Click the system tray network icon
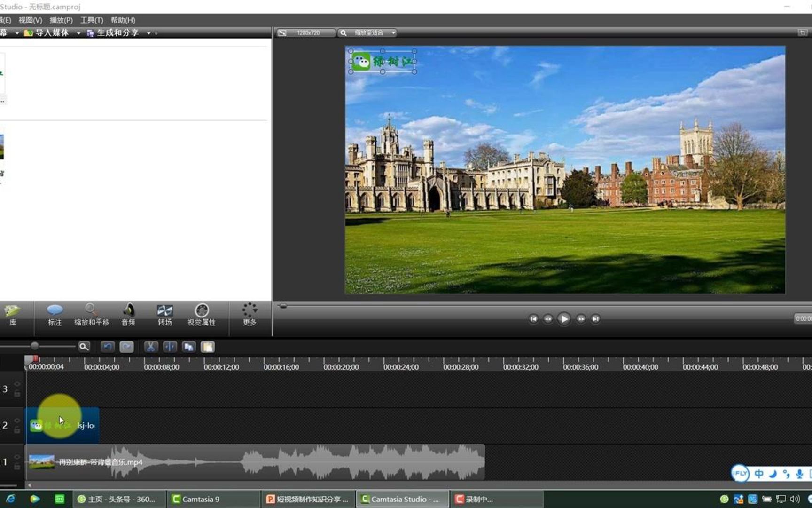The width and height of the screenshot is (812, 508). [781, 499]
